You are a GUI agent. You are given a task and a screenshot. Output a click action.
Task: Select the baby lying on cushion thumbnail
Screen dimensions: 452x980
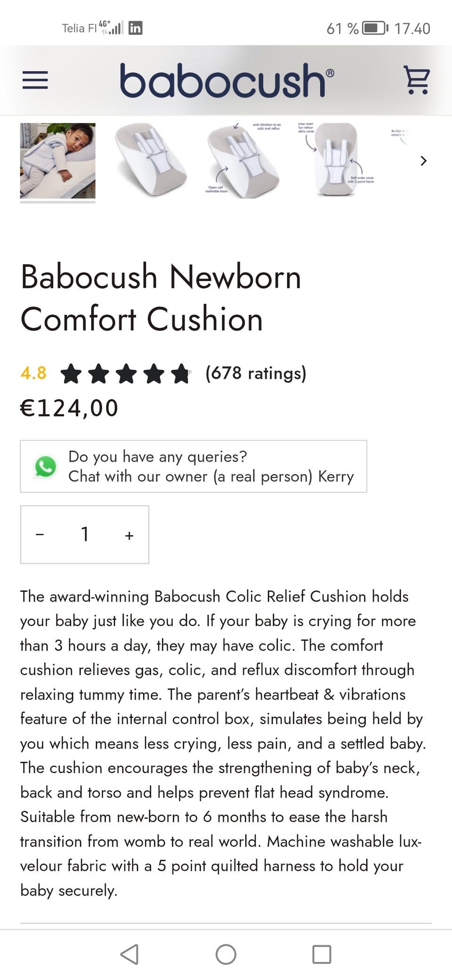pos(58,161)
